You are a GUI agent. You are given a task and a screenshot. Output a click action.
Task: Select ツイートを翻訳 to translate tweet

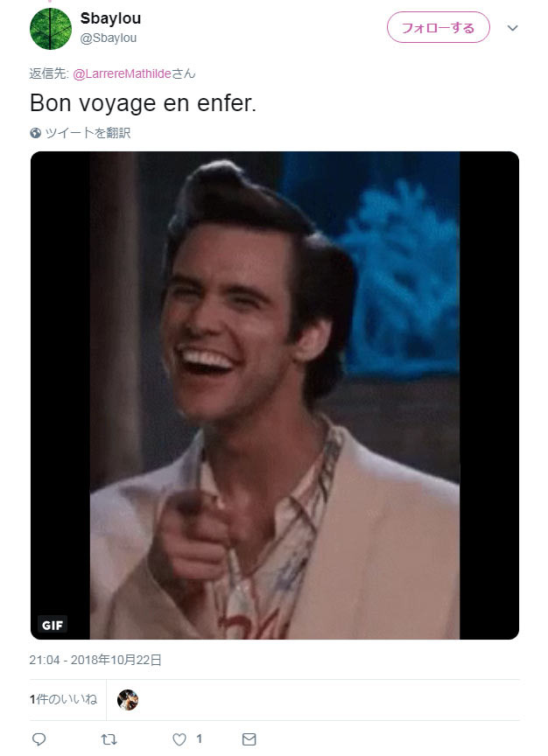pos(88,133)
